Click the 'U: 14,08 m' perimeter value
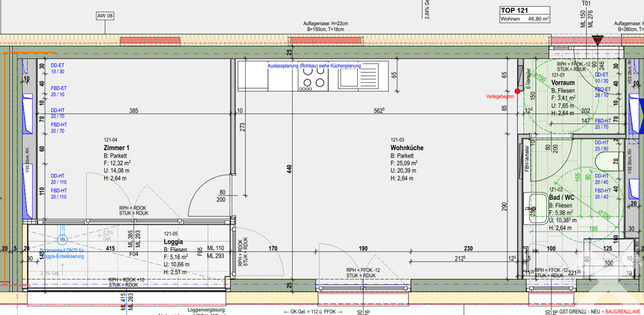Viewport: 644px width, 315px height. [117, 171]
